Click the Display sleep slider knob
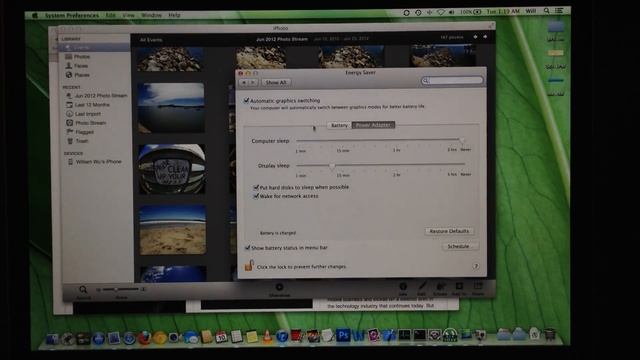 click(x=332, y=165)
